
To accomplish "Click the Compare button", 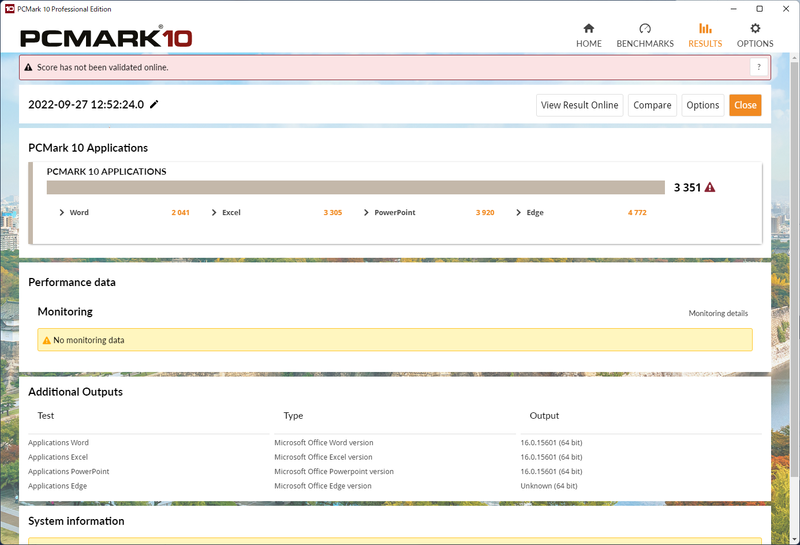I will click(x=652, y=105).
